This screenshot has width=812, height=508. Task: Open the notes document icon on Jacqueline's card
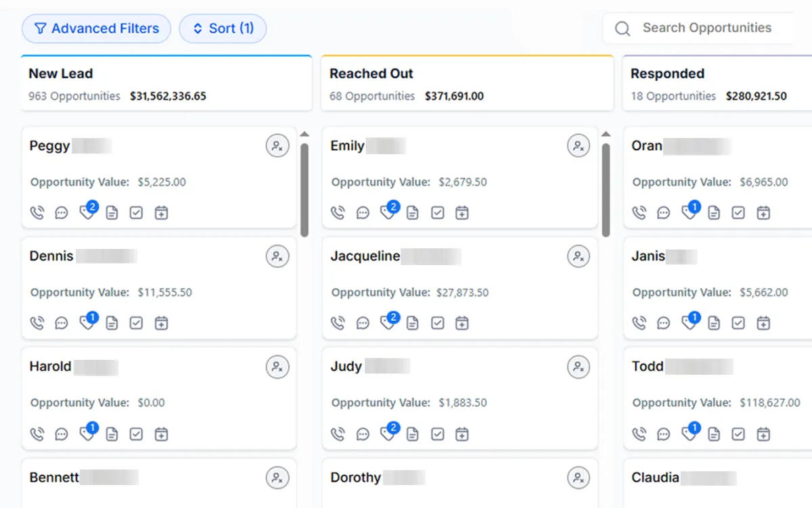[x=413, y=323]
